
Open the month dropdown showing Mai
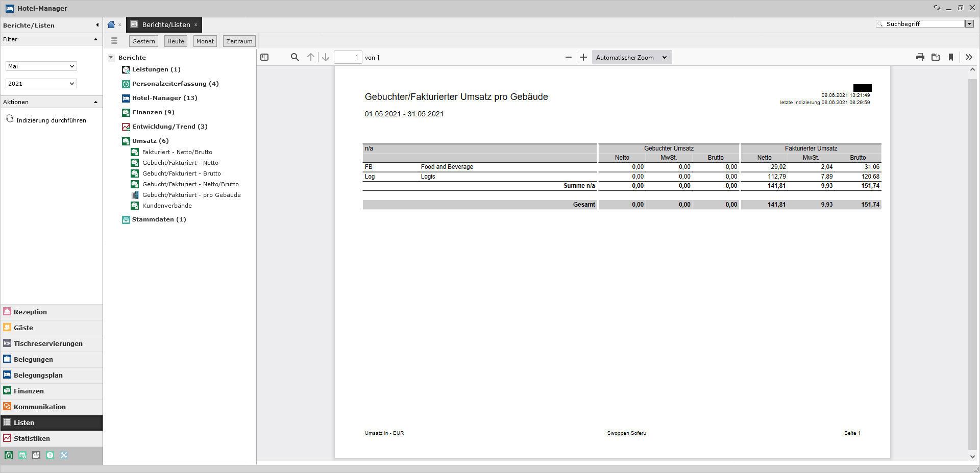click(41, 66)
